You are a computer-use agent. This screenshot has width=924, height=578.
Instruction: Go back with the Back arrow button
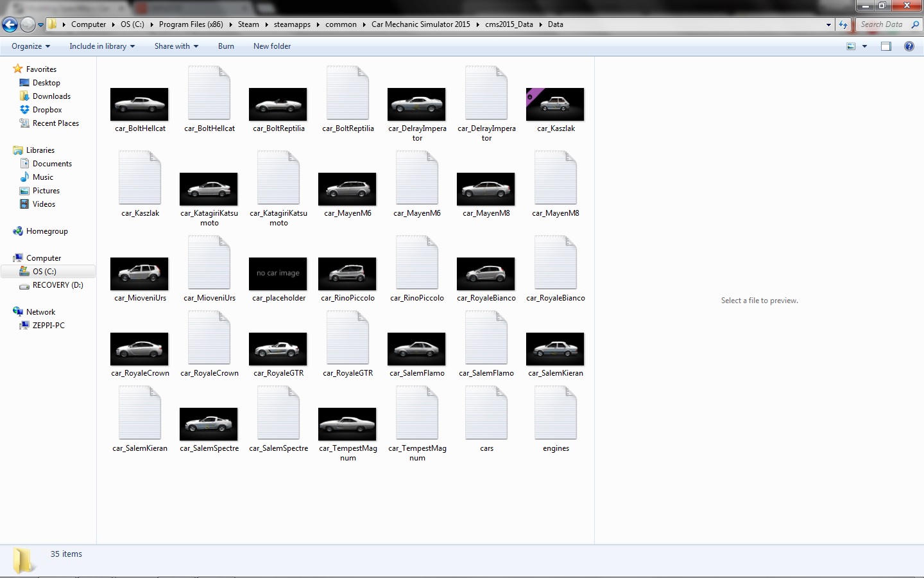(10, 24)
